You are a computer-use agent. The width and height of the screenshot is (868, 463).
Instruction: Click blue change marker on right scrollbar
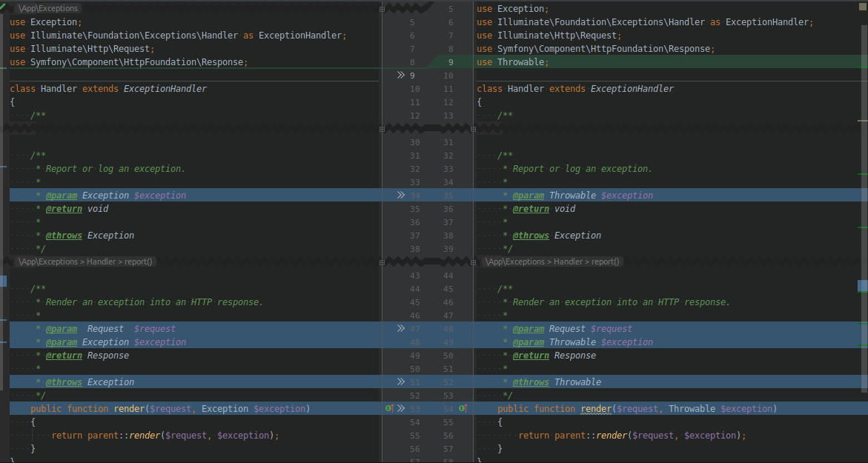coord(863,286)
